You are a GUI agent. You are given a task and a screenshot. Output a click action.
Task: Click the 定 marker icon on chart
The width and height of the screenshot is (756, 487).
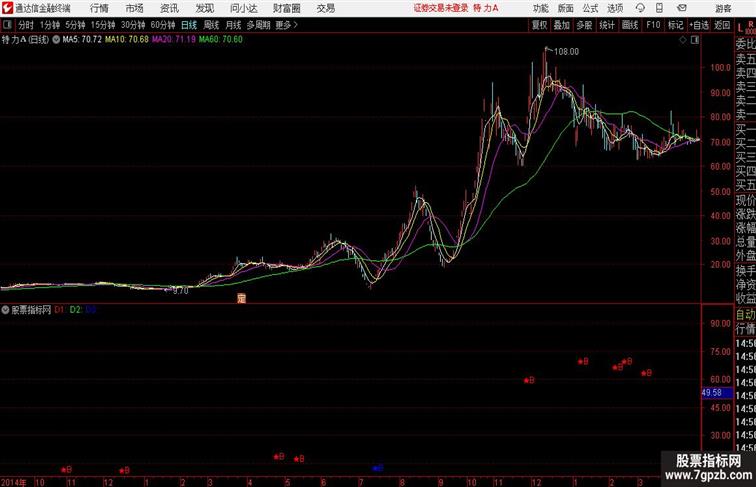point(242,298)
